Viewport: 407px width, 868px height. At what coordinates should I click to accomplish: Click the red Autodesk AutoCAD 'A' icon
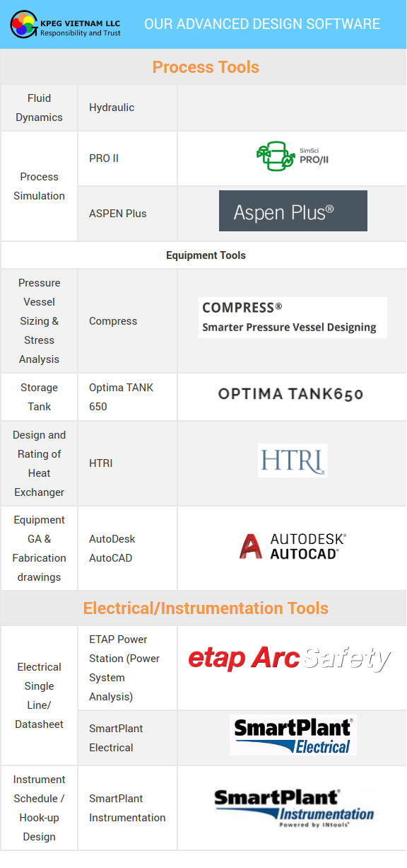click(251, 546)
